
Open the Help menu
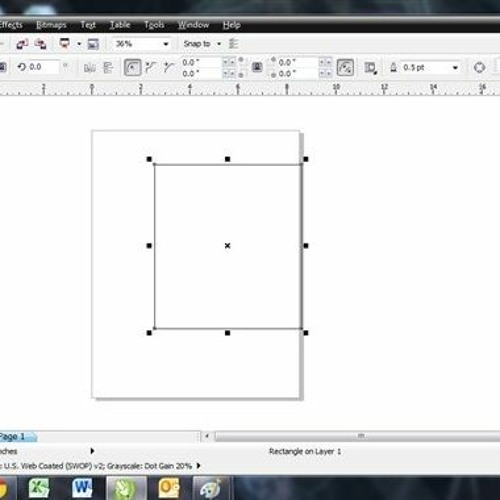click(232, 25)
